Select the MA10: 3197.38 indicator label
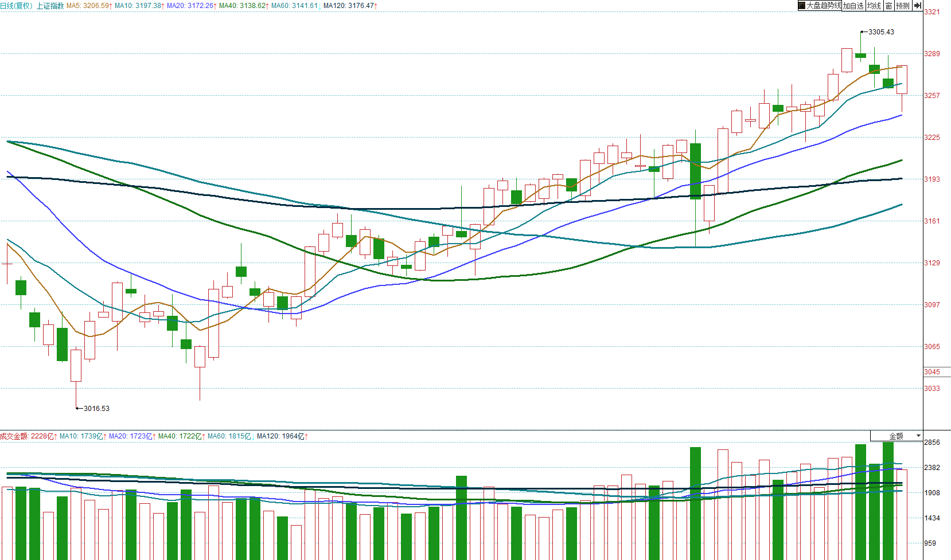 click(x=139, y=6)
